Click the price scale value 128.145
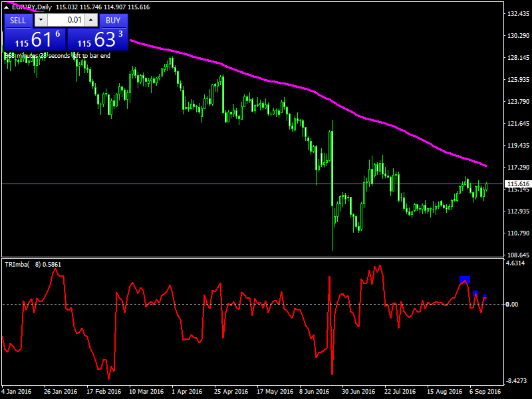 coord(518,58)
